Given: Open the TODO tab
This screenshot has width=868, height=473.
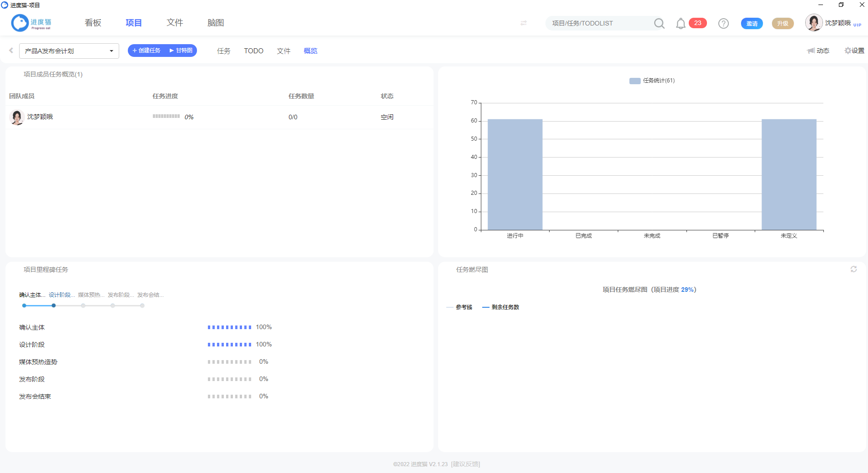Looking at the screenshot, I should pyautogui.click(x=253, y=51).
